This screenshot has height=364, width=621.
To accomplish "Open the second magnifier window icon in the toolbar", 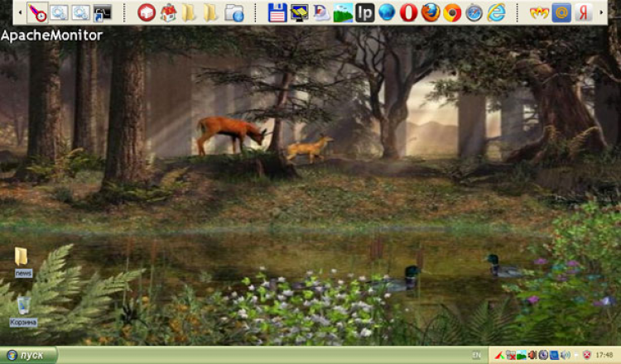I will 81,12.
